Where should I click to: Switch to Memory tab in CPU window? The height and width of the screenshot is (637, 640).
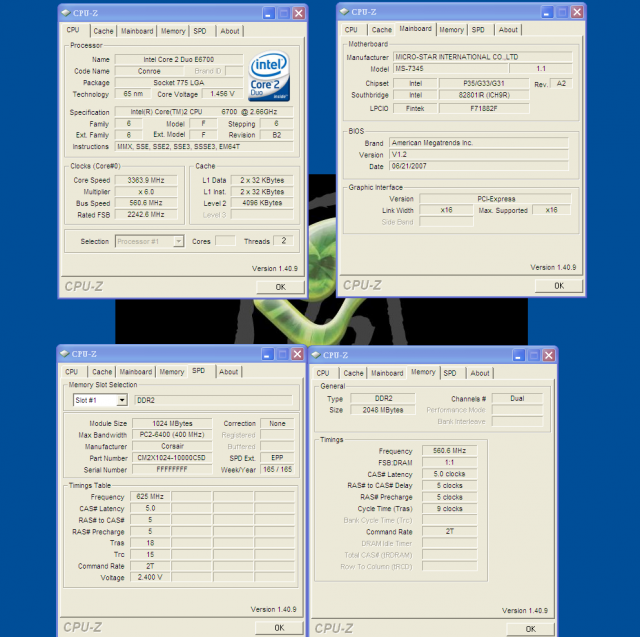[173, 31]
